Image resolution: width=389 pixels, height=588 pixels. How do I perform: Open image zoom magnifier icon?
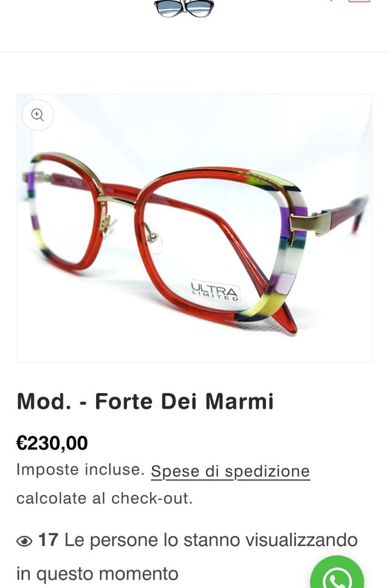pyautogui.click(x=38, y=115)
